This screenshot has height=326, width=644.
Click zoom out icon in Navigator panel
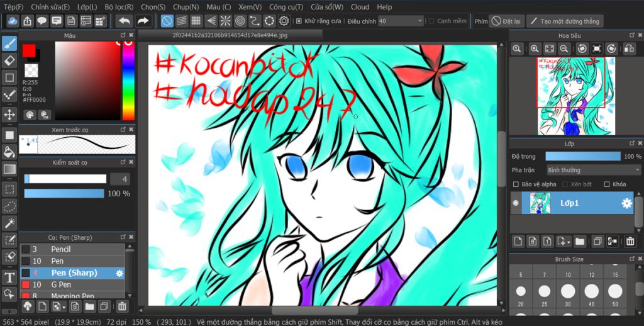click(564, 49)
